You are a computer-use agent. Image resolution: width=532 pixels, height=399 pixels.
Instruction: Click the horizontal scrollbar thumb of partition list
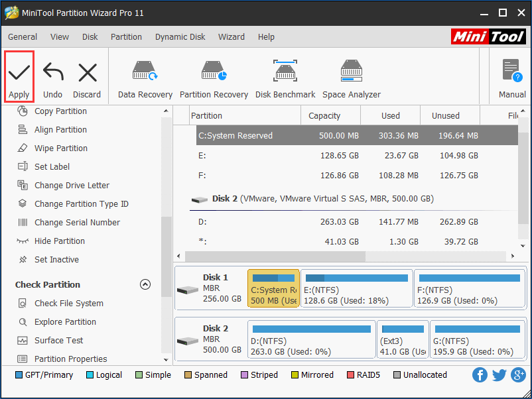275,256
